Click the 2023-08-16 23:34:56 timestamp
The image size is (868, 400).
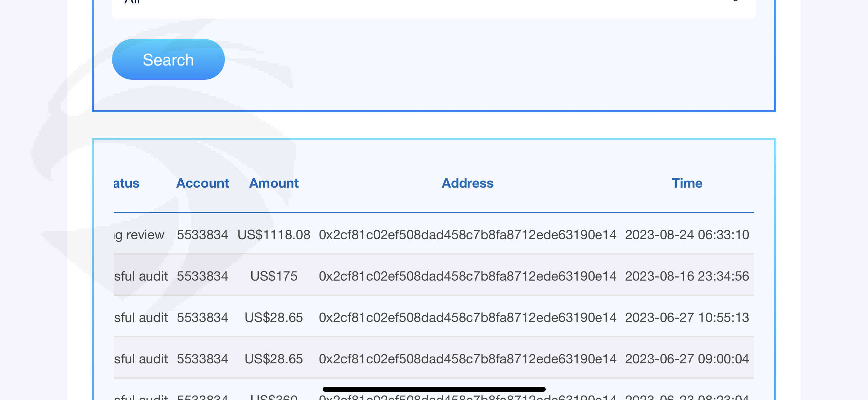click(x=687, y=276)
